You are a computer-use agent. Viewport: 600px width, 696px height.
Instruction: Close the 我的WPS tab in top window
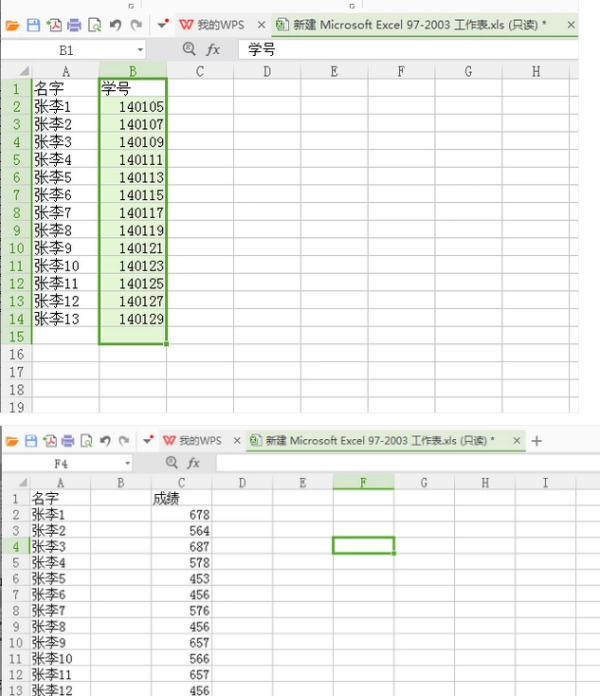261,25
